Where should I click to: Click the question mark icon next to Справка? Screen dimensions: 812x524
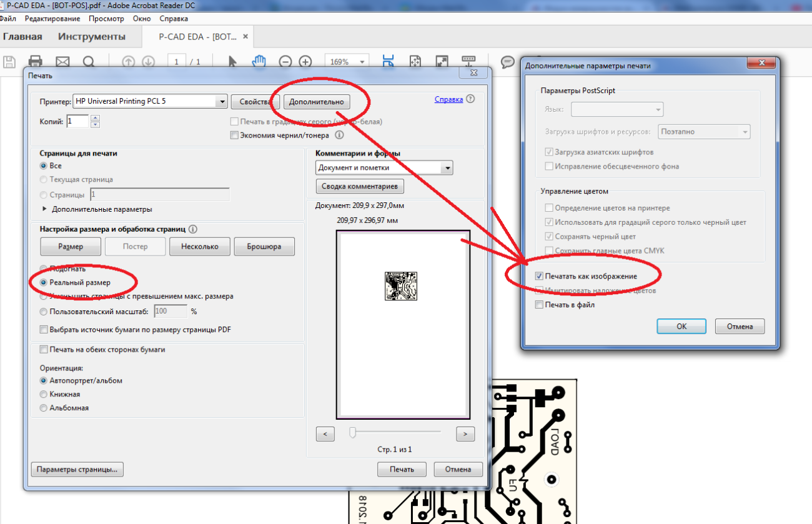coord(470,99)
